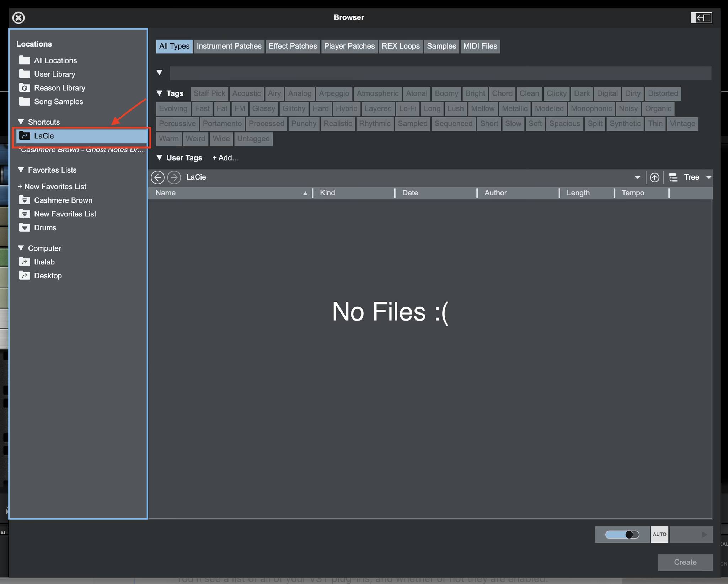Click the Create button
The width and height of the screenshot is (728, 584).
tap(685, 562)
